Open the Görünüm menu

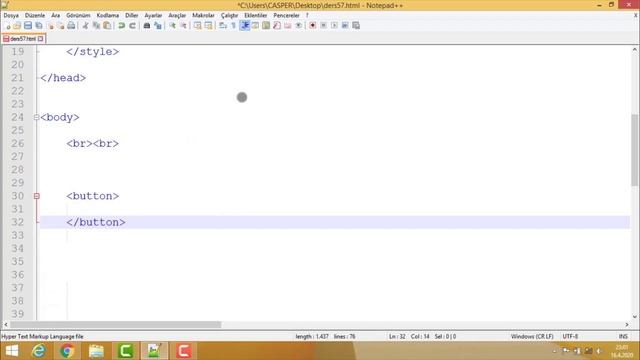coord(78,16)
